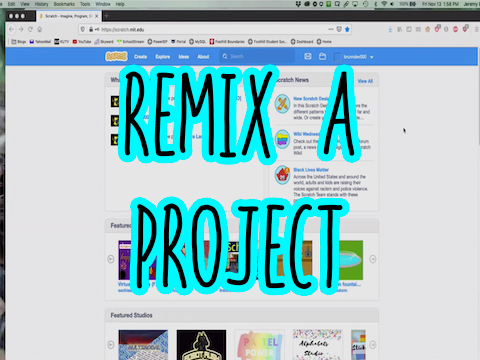Click the browser back arrow
480x360 pixels.
pyautogui.click(x=12, y=29)
